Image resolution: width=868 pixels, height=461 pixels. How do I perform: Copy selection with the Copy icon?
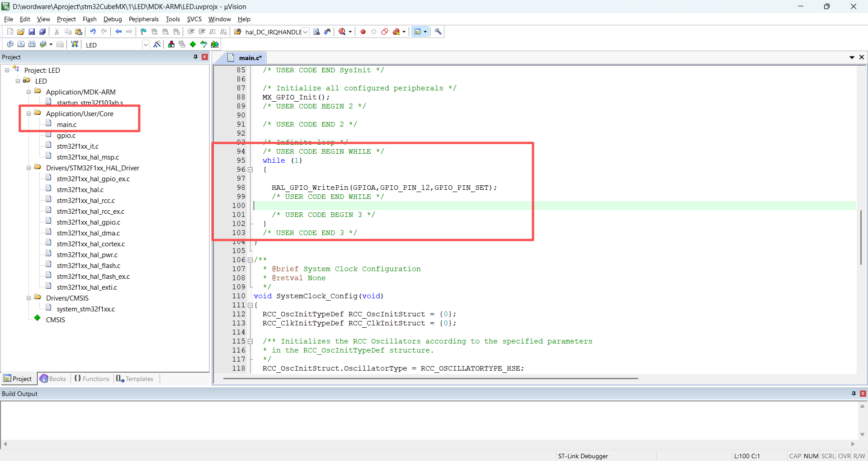(x=68, y=32)
